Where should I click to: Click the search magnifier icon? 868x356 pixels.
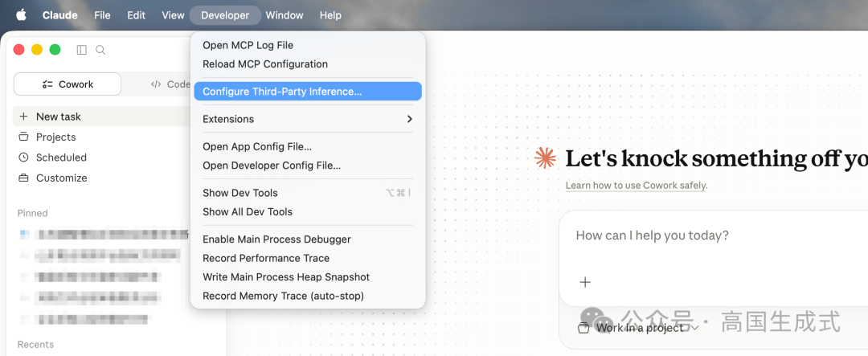(x=100, y=50)
